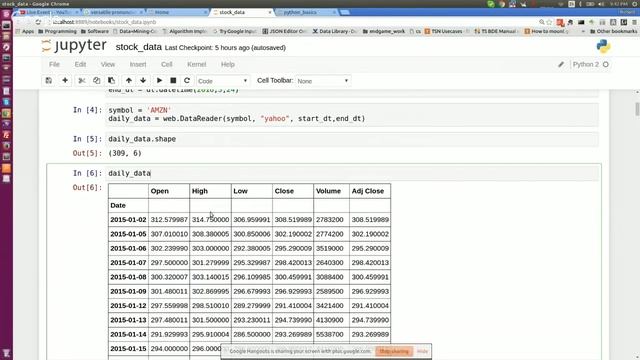Copy selected cells icon in toolbar
This screenshot has width=640, height=360.
97,80
